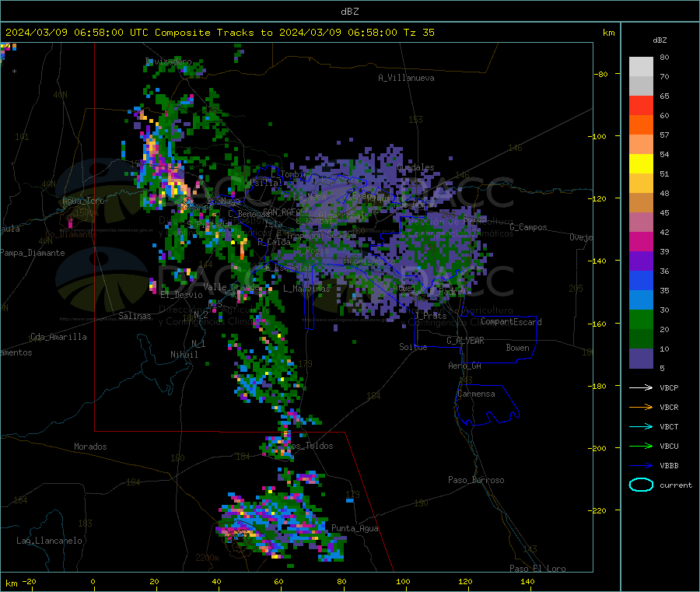Click the G_Campos map label
The image size is (700, 592).
[528, 227]
